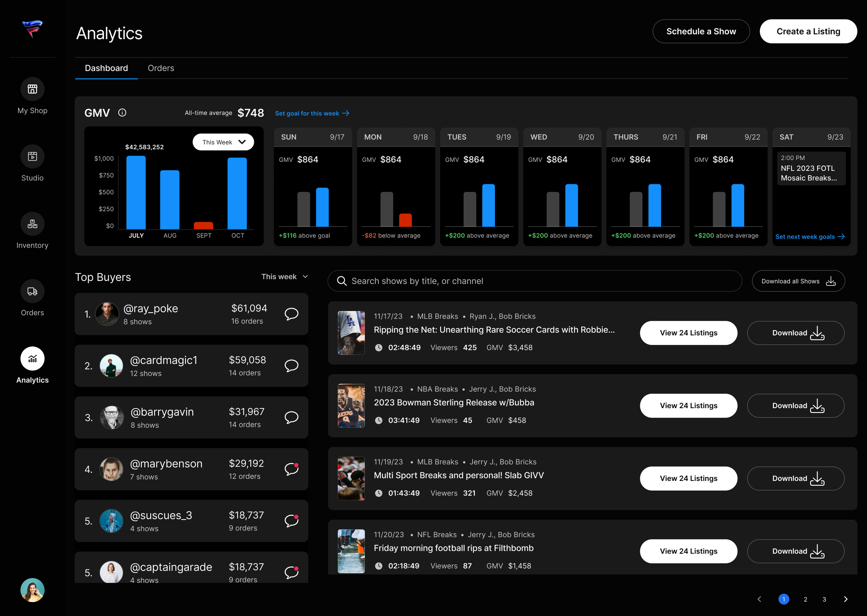
Task: Click Set goal for this week link
Action: click(312, 113)
